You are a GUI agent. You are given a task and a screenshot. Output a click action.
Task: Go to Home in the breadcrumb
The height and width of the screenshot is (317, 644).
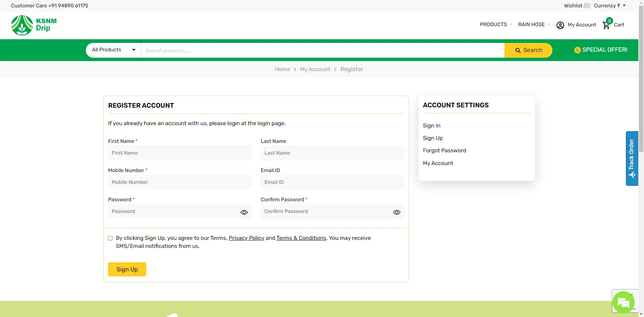282,69
